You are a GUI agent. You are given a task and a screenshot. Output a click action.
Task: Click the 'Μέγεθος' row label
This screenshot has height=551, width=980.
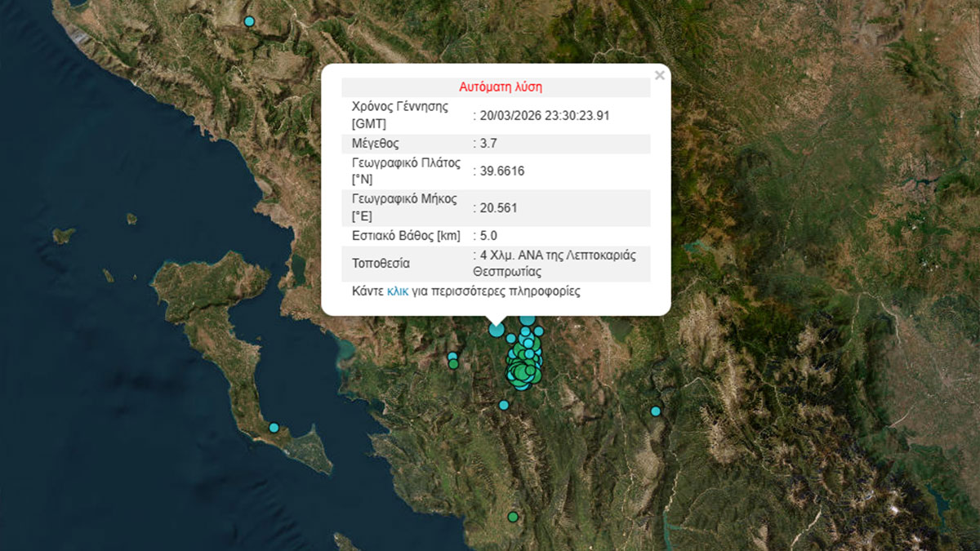[375, 144]
